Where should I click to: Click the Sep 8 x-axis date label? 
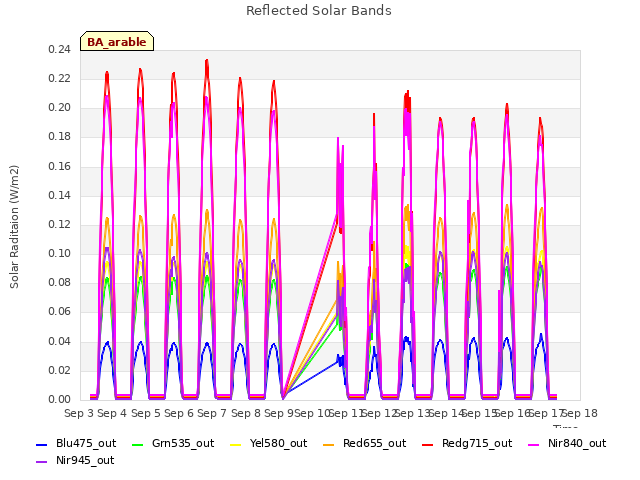pos(246,413)
